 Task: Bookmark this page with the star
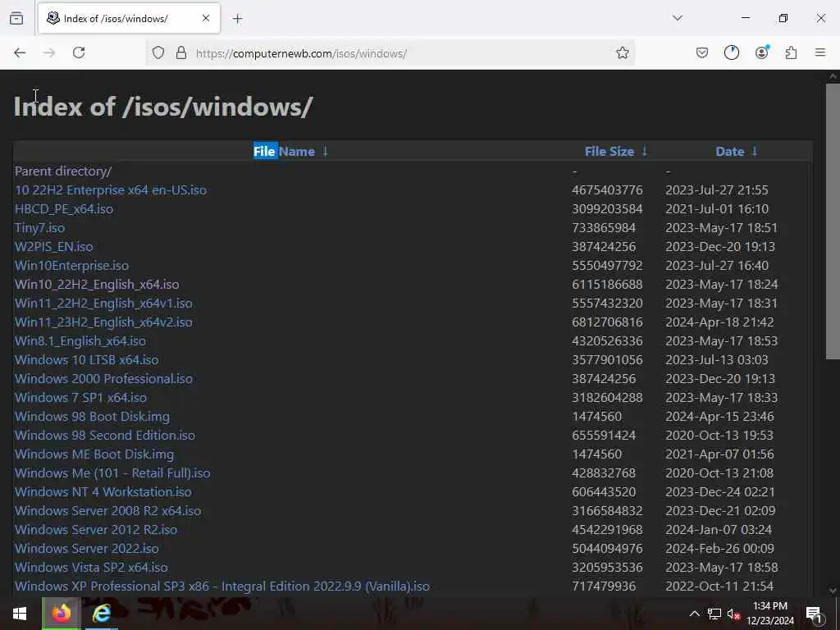pos(622,52)
